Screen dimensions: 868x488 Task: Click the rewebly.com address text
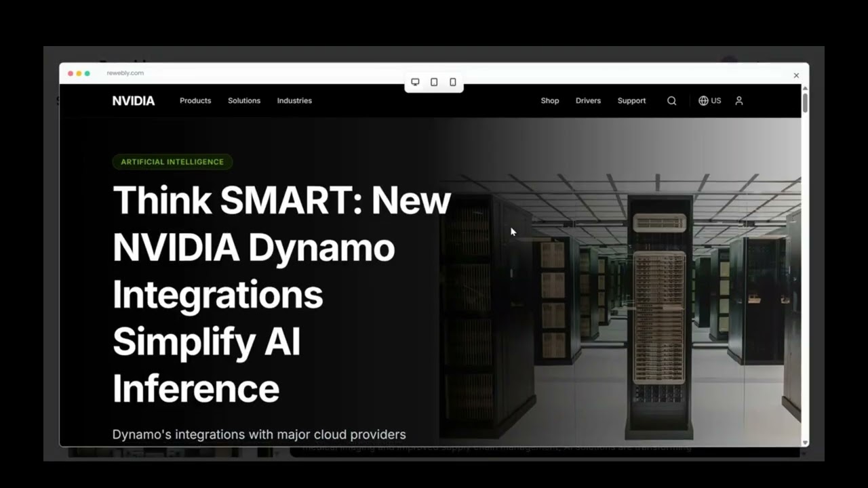[x=125, y=73]
